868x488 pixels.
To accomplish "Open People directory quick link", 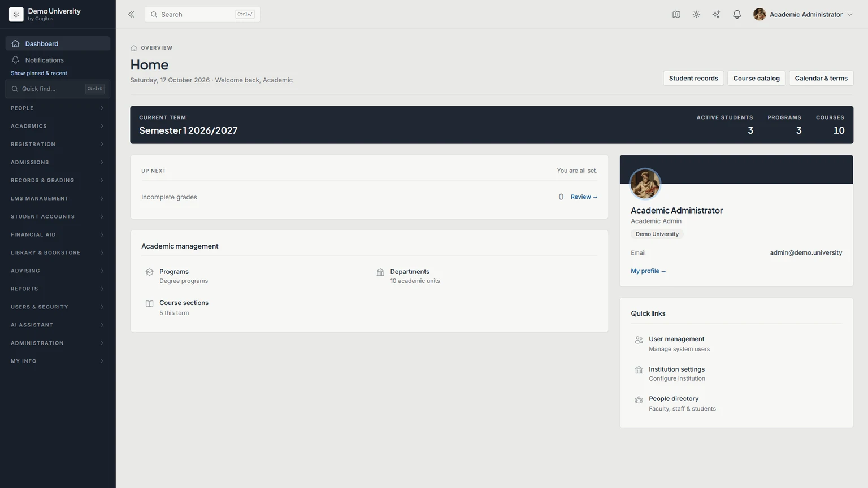I will pos(736,403).
